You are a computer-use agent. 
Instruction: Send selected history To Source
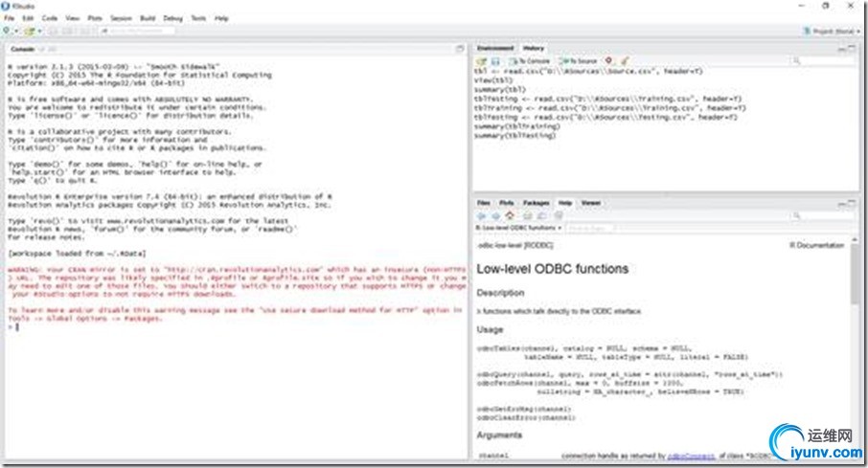click(579, 61)
